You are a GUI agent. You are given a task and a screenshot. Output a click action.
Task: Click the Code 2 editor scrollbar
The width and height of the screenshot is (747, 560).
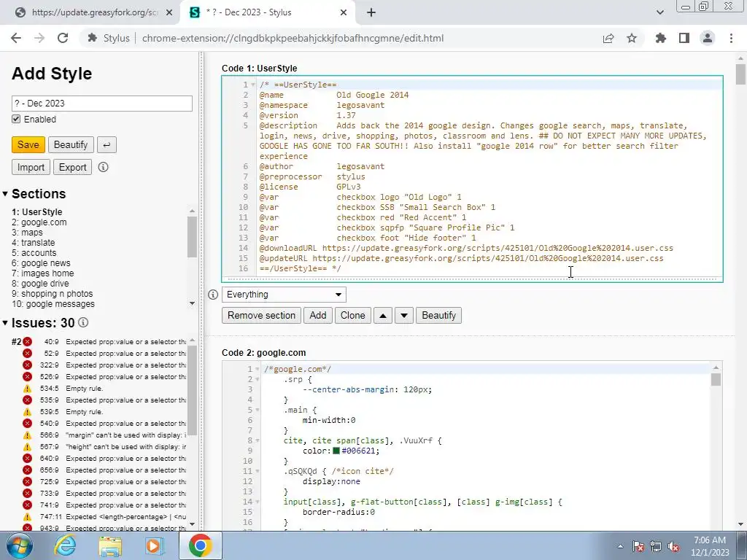716,379
